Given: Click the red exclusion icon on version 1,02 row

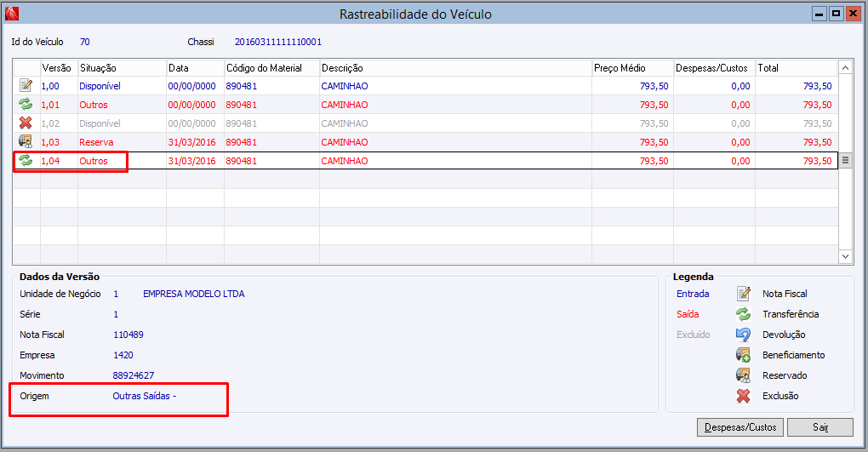Looking at the screenshot, I should point(26,123).
